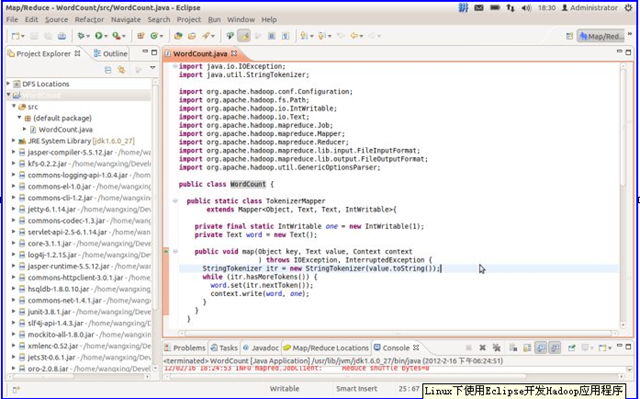
Task: Switch to the Problems tab
Action: pos(185,348)
